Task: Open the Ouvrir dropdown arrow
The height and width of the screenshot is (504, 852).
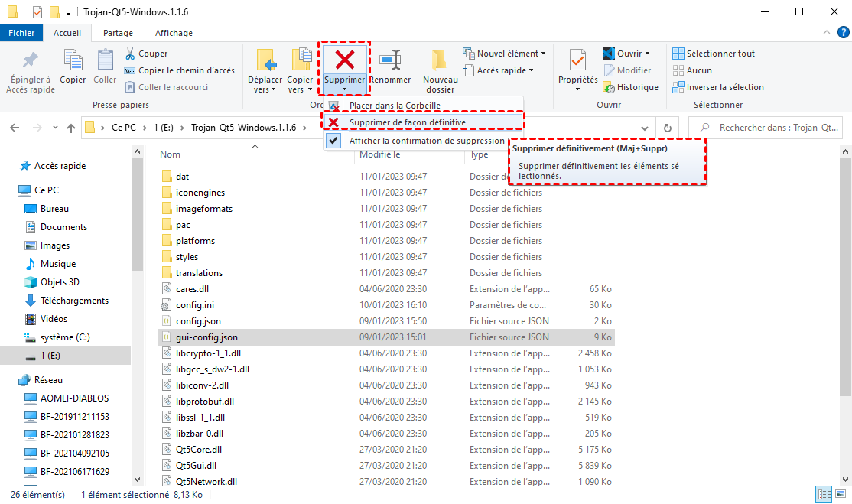Action: pyautogui.click(x=647, y=54)
